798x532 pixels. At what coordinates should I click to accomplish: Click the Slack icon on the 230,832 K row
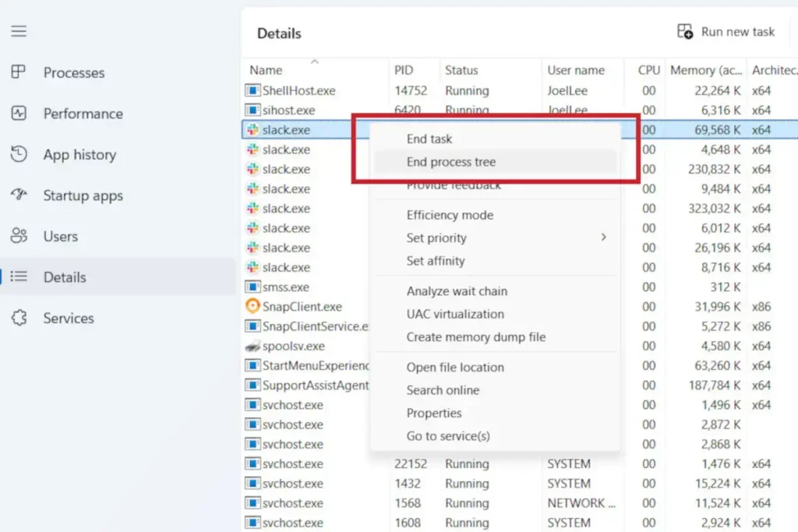point(252,169)
